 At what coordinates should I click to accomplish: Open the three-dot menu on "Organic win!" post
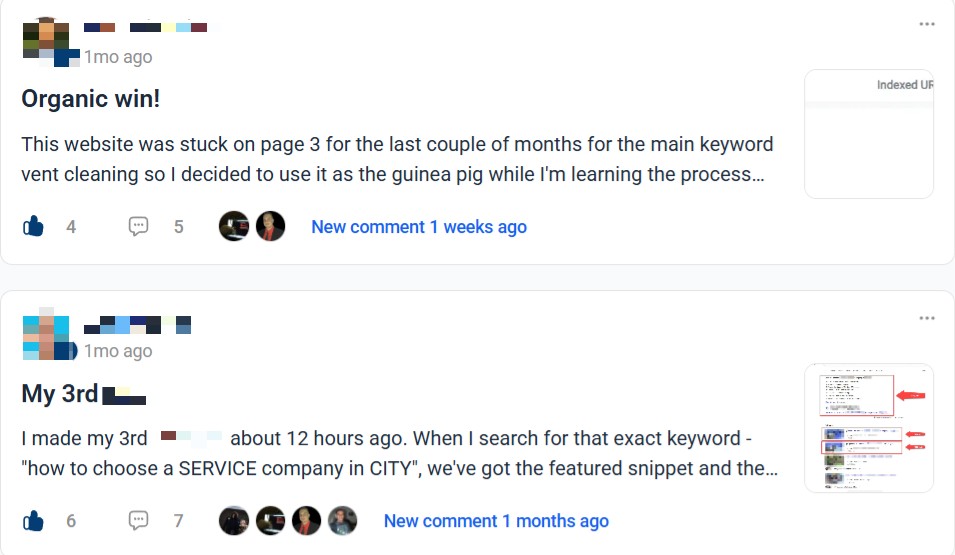click(x=927, y=24)
